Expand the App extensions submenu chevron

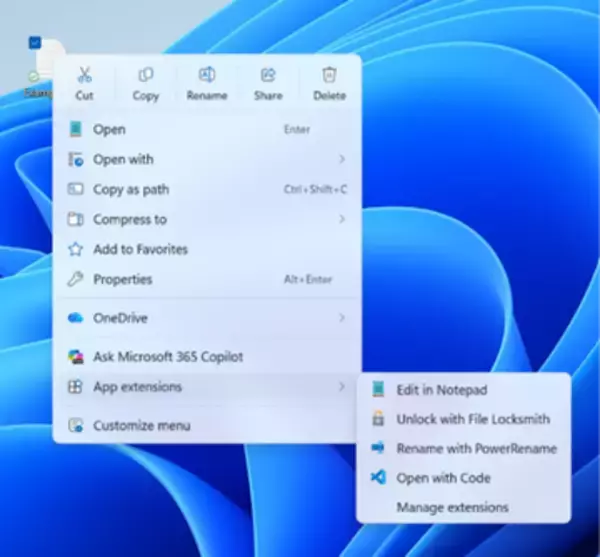(342, 387)
